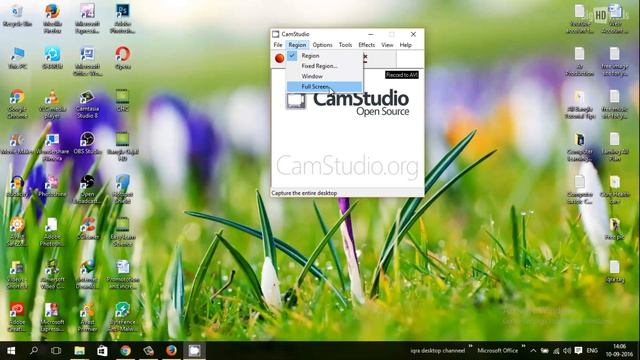Open the Mozilla Firefox desktop shortcut
Image resolution: width=640 pixels, height=360 pixels.
(52, 18)
